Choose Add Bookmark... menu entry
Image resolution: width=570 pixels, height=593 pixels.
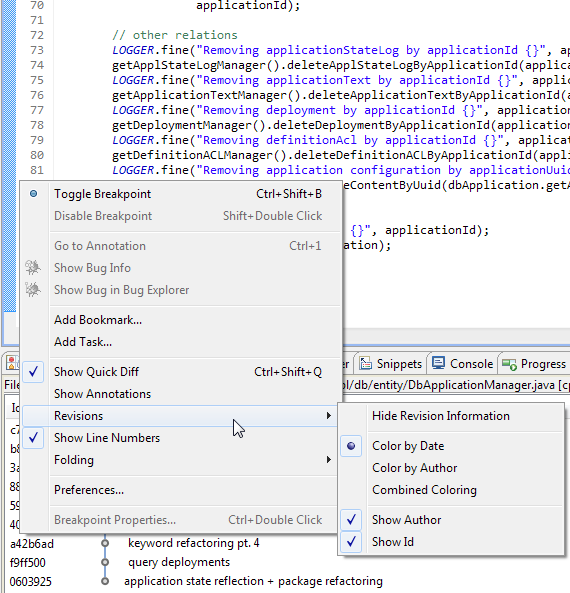pos(180,320)
